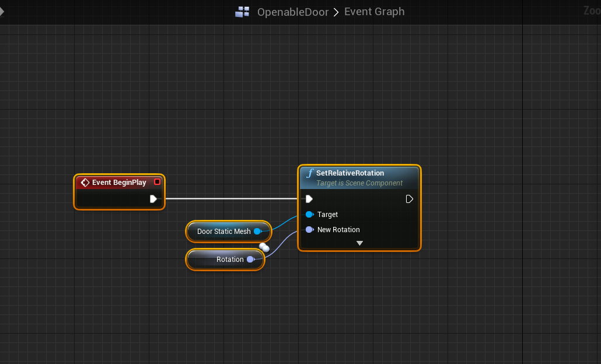This screenshot has width=601, height=364.
Task: Click the Event BeginPlay execution output pin
Action: coord(153,199)
